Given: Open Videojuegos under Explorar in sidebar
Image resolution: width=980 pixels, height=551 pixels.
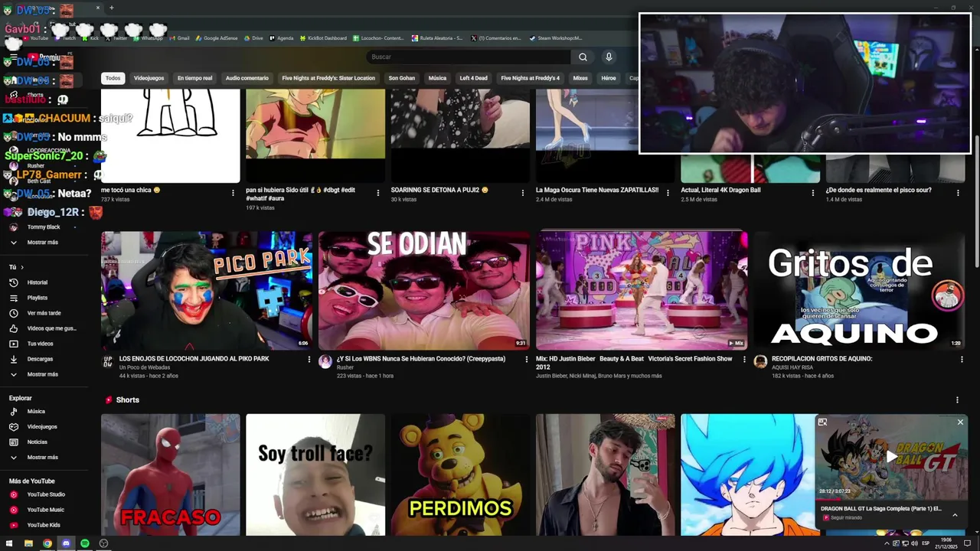Looking at the screenshot, I should coord(42,426).
